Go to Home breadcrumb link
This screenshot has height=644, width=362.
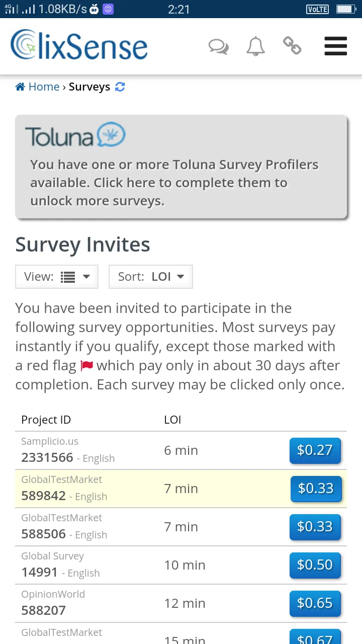coord(44,87)
